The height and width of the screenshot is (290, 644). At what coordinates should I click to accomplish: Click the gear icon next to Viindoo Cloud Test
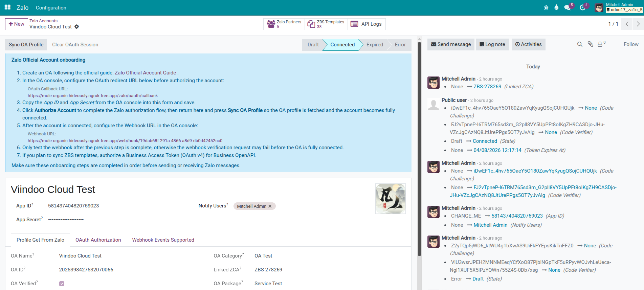click(77, 27)
